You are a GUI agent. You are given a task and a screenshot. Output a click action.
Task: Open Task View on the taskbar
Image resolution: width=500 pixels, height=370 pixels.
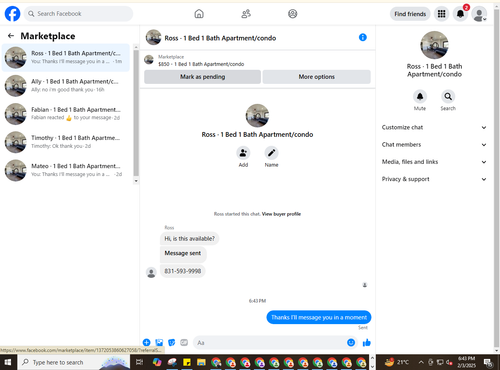pyautogui.click(x=139, y=362)
